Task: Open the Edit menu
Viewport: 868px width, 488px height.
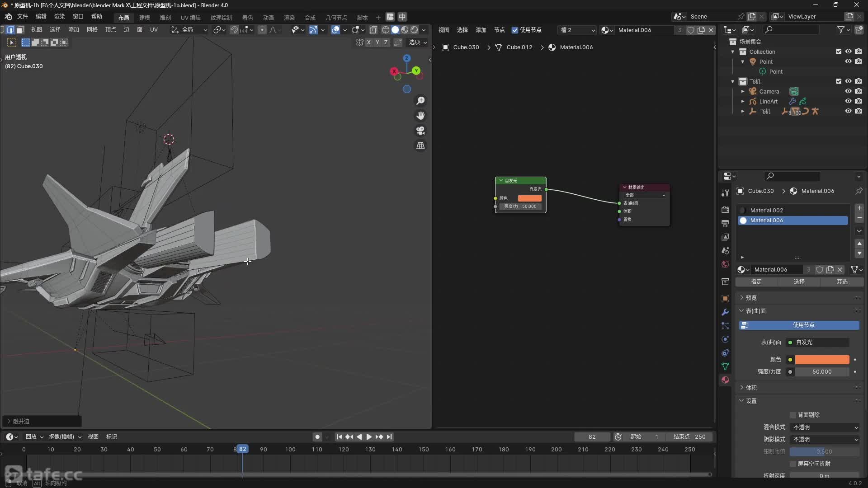Action: click(41, 17)
